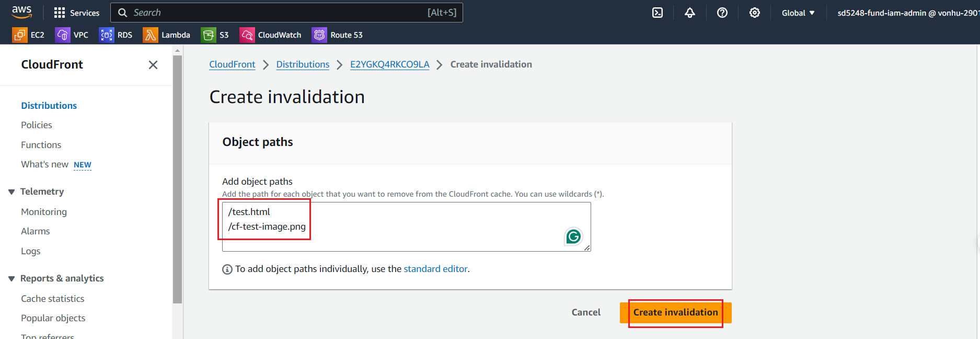Collapse the Reports & analytics section

[x=11, y=279]
